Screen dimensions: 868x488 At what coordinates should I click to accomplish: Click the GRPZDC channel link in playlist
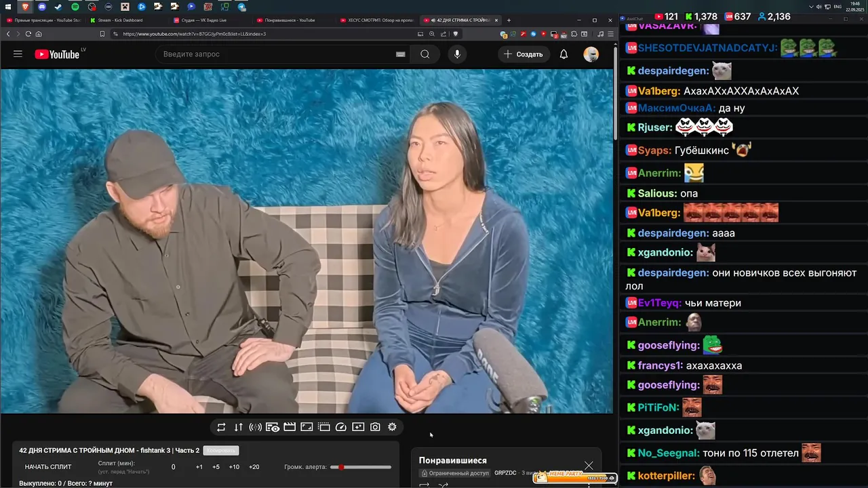click(x=505, y=473)
